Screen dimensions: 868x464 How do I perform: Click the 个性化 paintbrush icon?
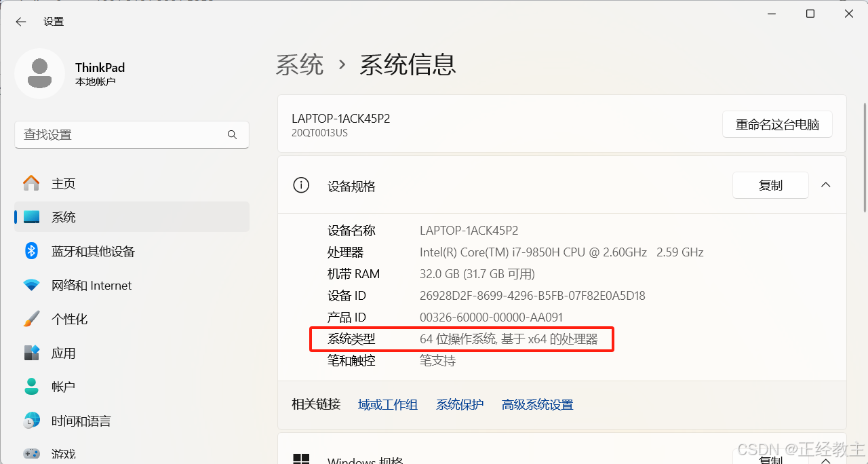[x=31, y=319]
